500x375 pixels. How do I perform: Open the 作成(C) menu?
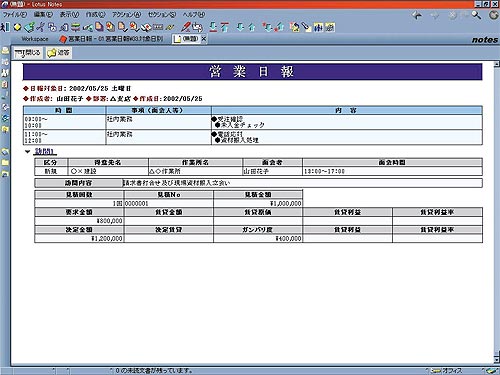click(x=95, y=14)
